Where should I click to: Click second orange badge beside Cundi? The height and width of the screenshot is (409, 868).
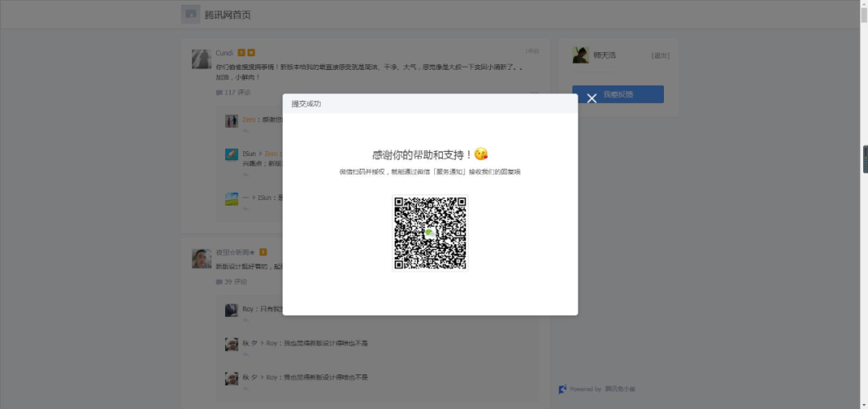click(252, 52)
